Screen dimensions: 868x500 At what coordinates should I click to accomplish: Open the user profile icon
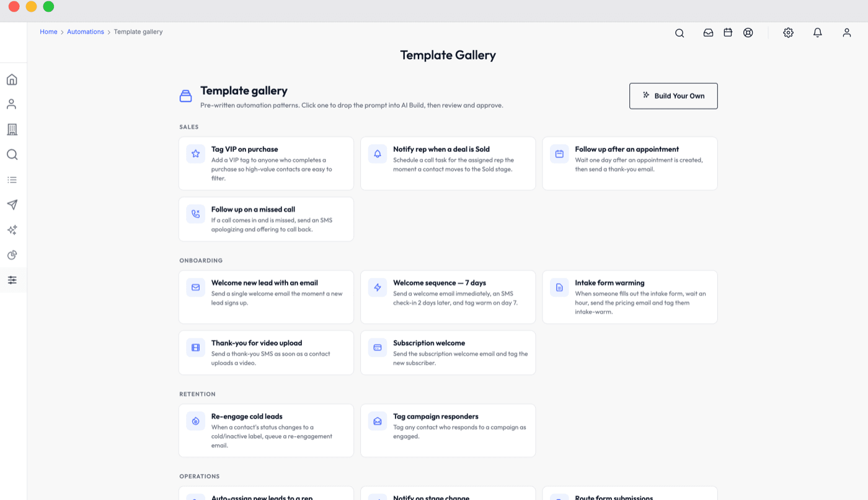coord(847,33)
